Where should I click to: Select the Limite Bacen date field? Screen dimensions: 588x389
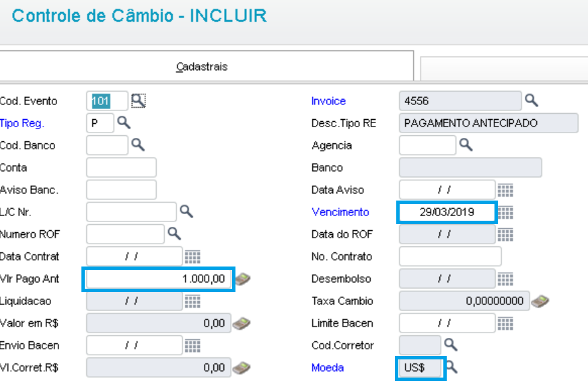click(x=447, y=323)
